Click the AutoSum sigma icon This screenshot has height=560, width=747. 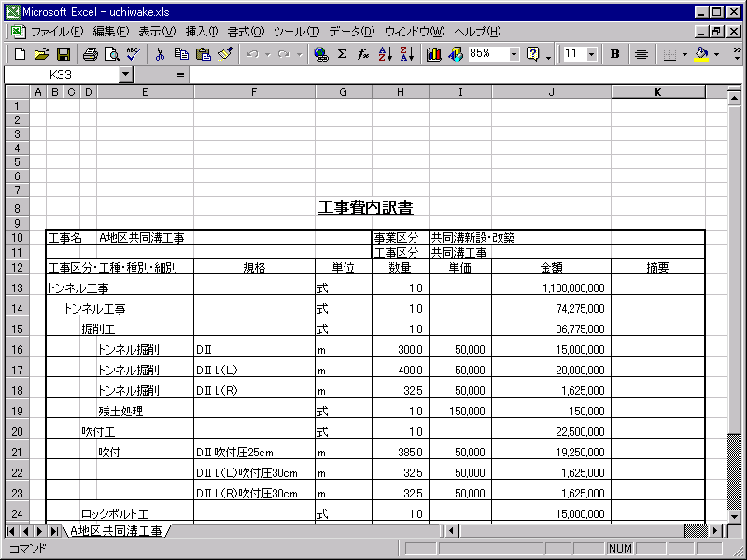coord(342,54)
